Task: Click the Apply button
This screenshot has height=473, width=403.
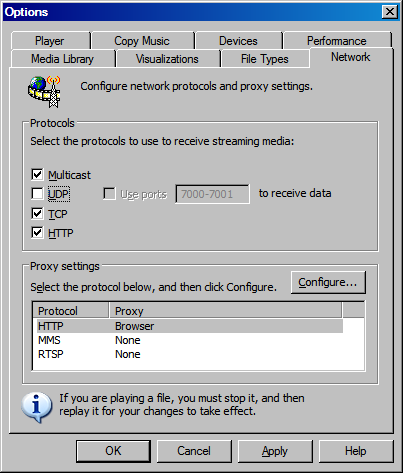Action: click(275, 451)
